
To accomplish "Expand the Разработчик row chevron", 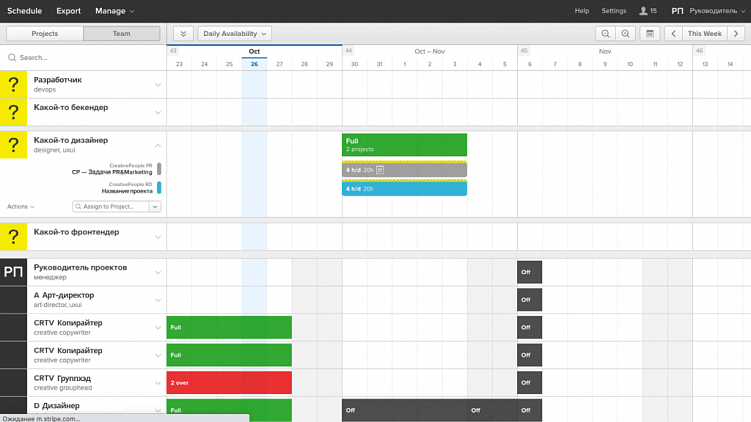I will point(158,85).
